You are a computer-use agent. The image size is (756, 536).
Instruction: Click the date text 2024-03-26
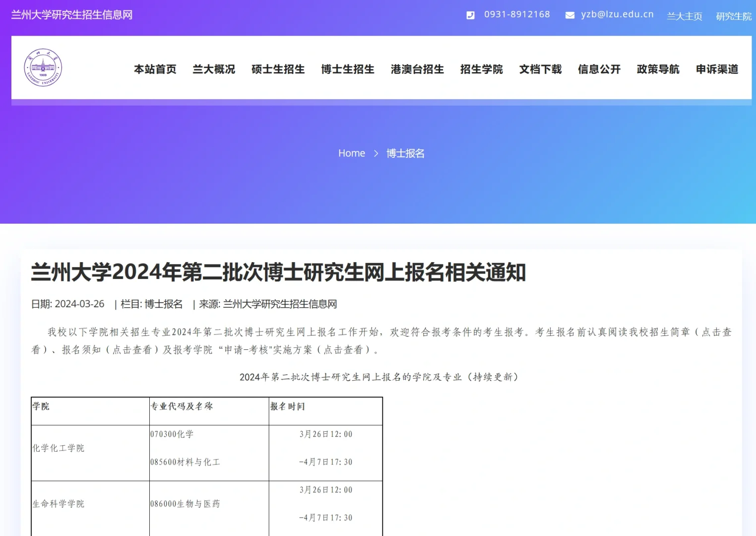pos(79,304)
